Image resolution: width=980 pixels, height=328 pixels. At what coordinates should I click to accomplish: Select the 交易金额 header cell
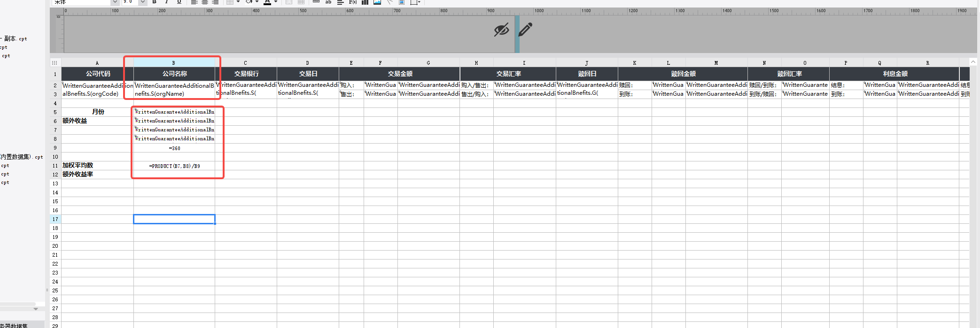(400, 74)
